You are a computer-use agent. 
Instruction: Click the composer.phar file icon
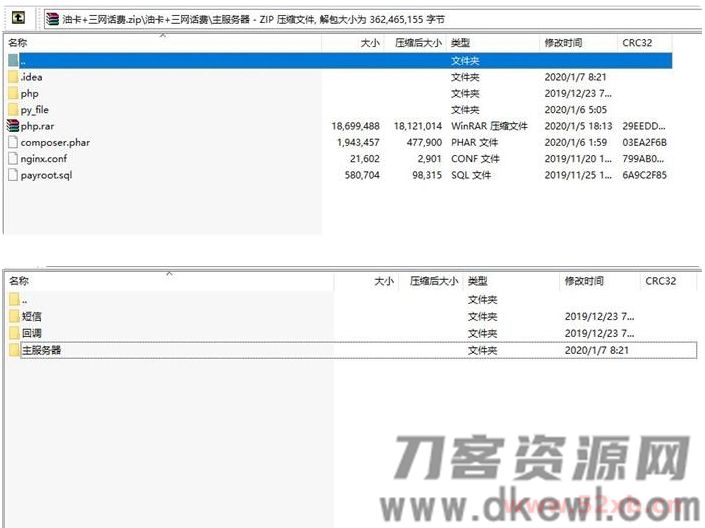pos(13,142)
